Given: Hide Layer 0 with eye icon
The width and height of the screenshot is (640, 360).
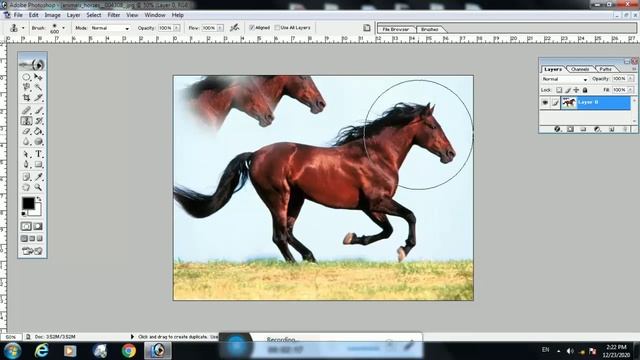Looking at the screenshot, I should 545,103.
